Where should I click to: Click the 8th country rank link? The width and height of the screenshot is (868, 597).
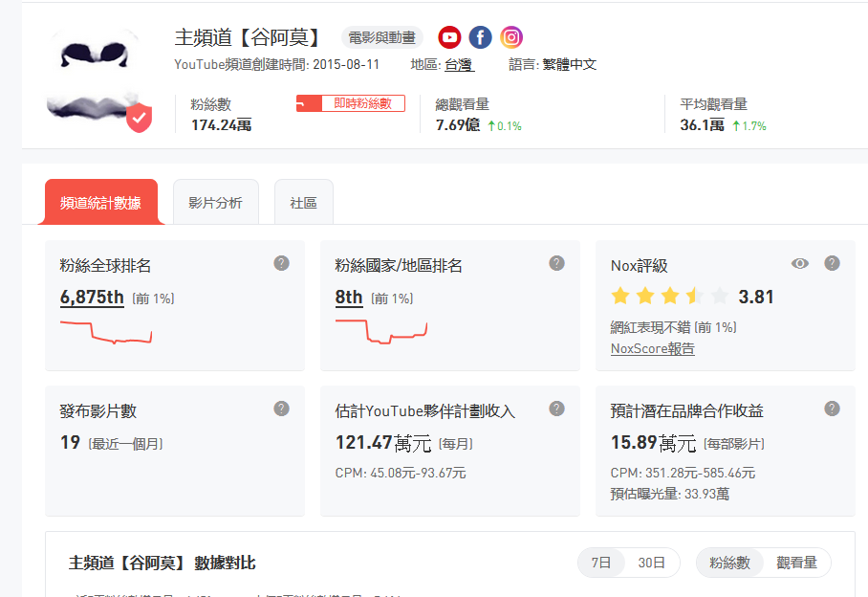pos(349,298)
